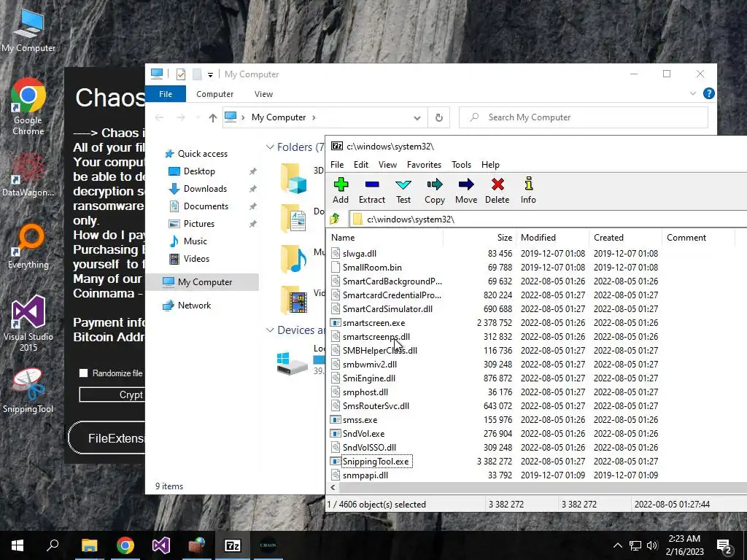The height and width of the screenshot is (560, 747).
Task: Open Explorer Computer ribbon tab
Action: pos(215,94)
